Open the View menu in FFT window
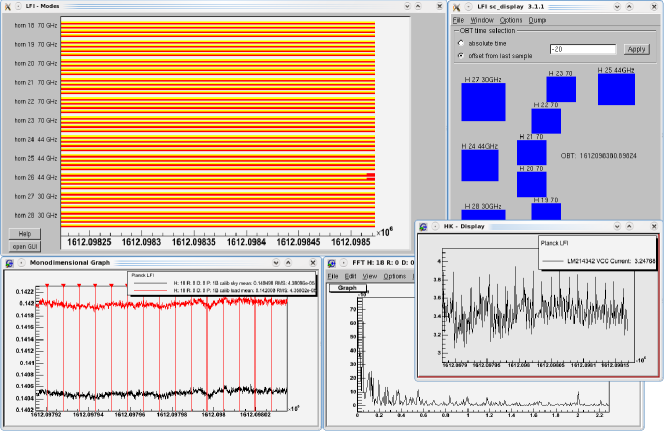This screenshot has height=431, width=664. tap(371, 276)
